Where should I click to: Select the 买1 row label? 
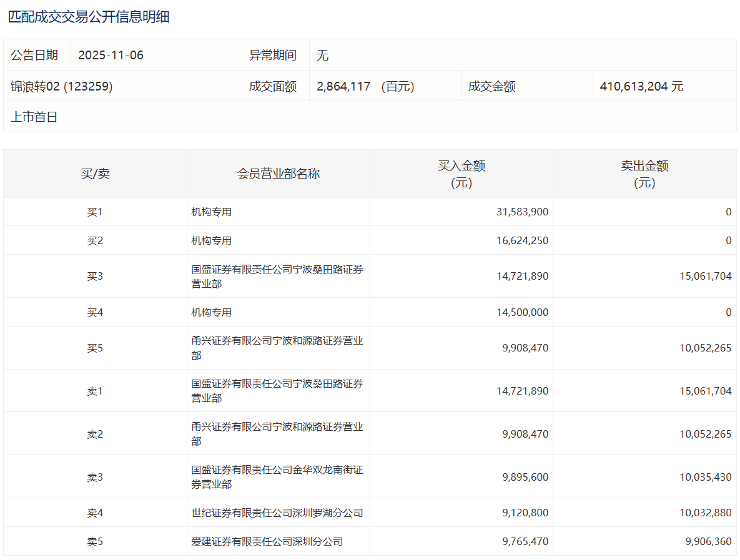[x=95, y=212]
